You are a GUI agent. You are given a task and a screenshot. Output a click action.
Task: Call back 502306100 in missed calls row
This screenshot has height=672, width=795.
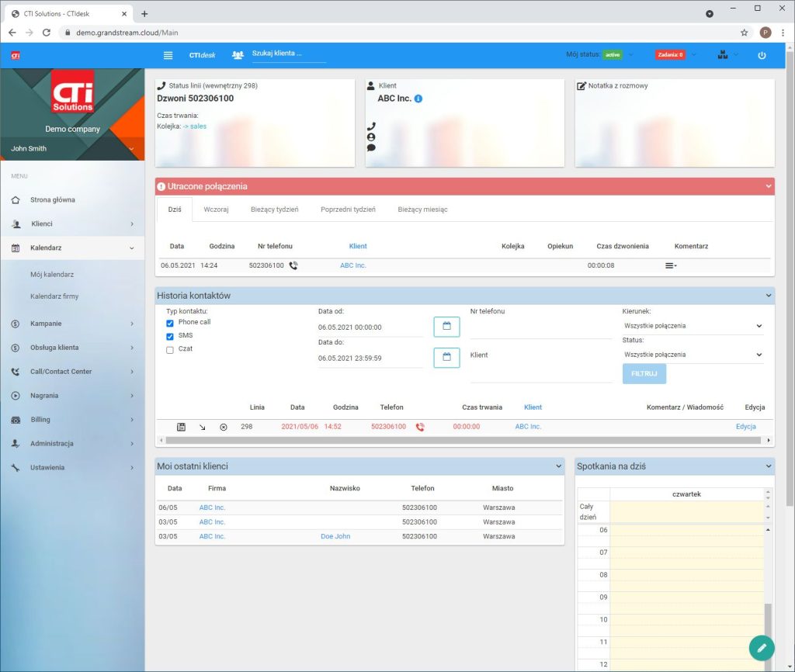coord(293,265)
